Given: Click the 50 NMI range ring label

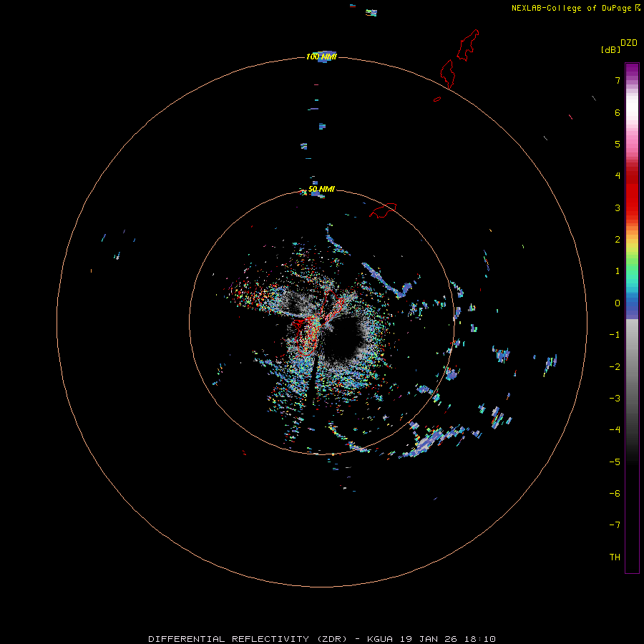Looking at the screenshot, I should pyautogui.click(x=321, y=189).
